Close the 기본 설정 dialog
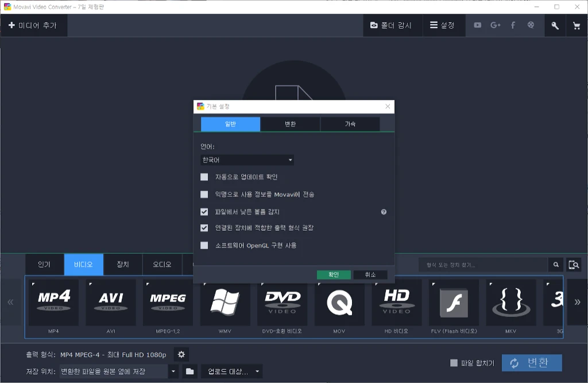The height and width of the screenshot is (383, 588). (x=388, y=107)
